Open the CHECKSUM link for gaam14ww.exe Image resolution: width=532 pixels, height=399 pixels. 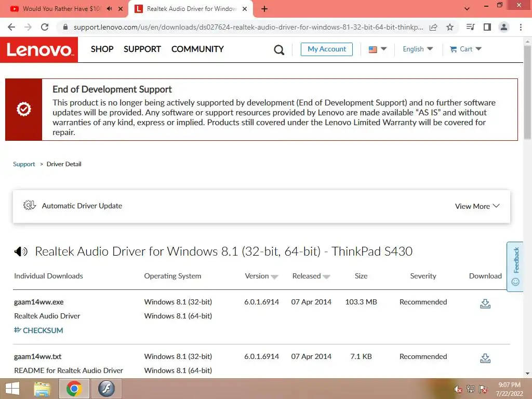point(38,330)
